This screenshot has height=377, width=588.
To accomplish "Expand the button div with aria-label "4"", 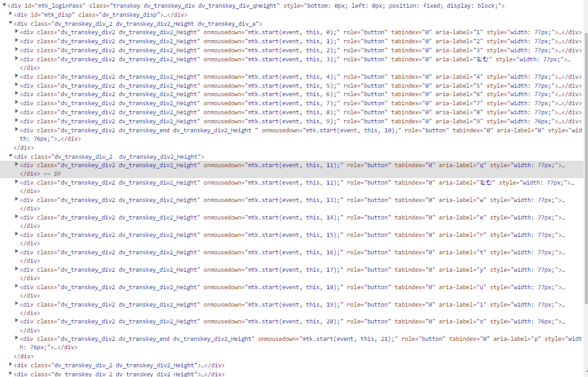I will 17,76.
